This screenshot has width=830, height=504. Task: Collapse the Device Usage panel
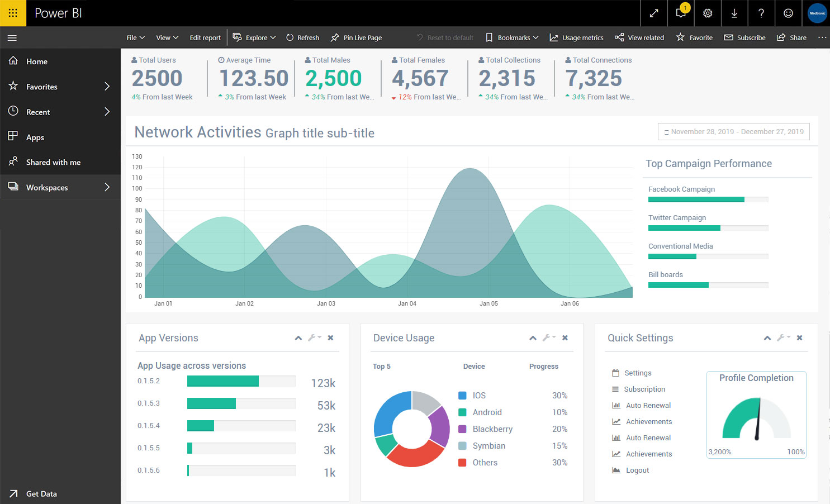tap(533, 338)
